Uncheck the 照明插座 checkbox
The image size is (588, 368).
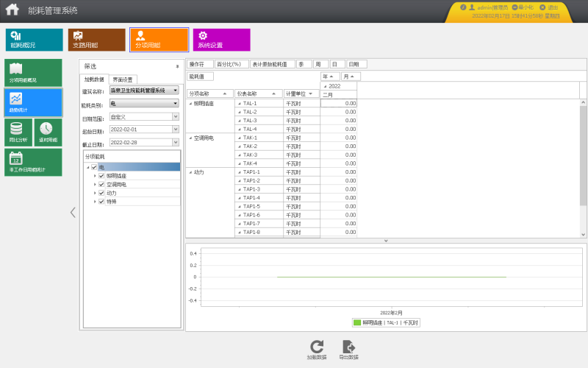101,176
